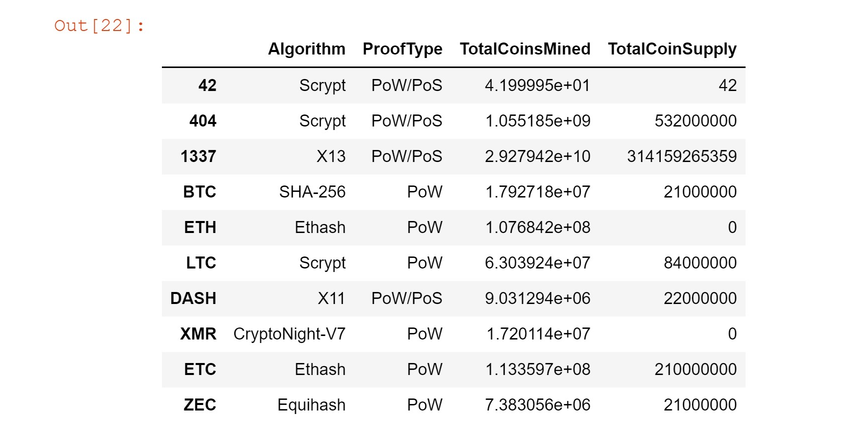Viewport: 868px width, 434px height.
Task: Click the CryptoNight-V7 algorithm cell
Action: [289, 334]
